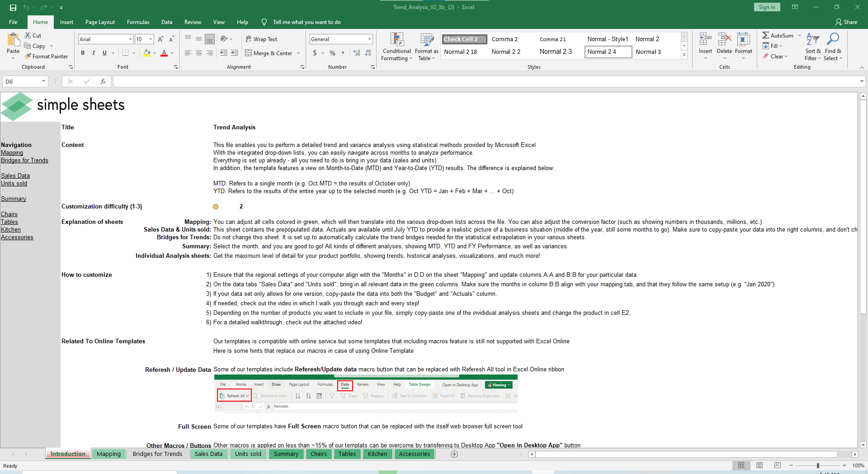Toggle Bottom Align in Alignment group
This screenshot has width=868, height=474.
point(210,39)
